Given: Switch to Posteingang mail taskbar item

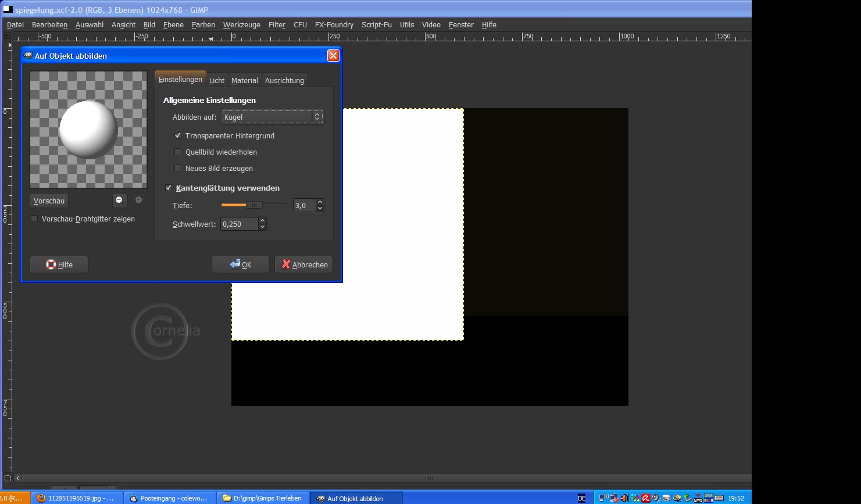Looking at the screenshot, I should [170, 498].
